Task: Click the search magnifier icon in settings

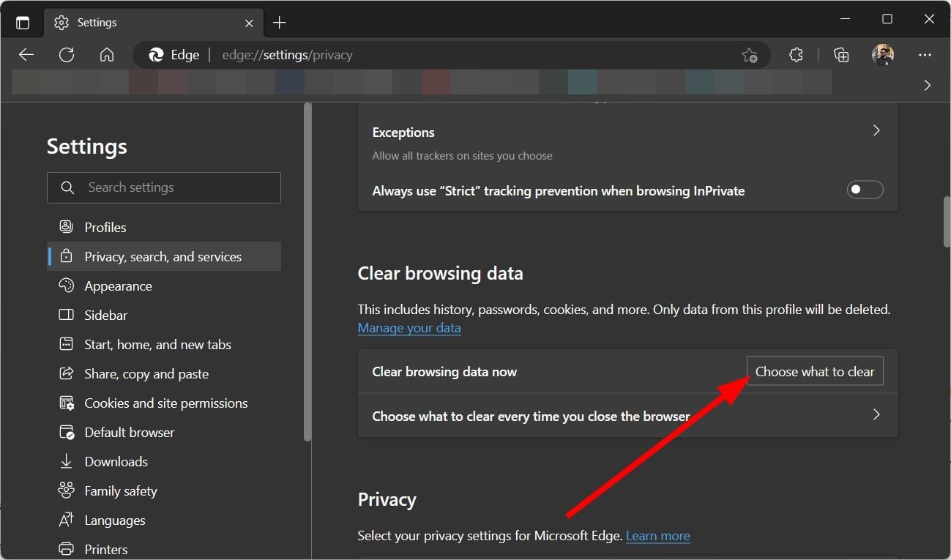Action: (x=67, y=187)
